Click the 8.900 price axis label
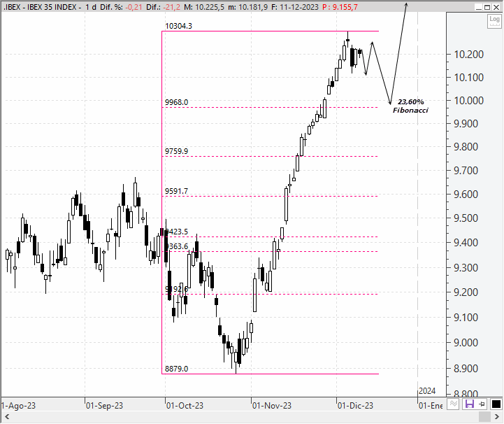504x424 pixels. tap(466, 368)
